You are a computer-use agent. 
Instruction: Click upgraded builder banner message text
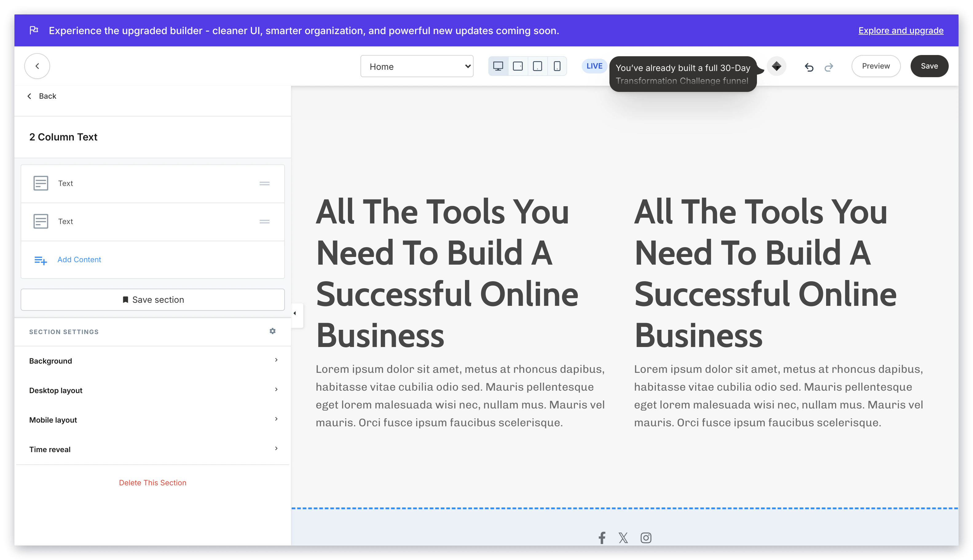click(x=304, y=30)
